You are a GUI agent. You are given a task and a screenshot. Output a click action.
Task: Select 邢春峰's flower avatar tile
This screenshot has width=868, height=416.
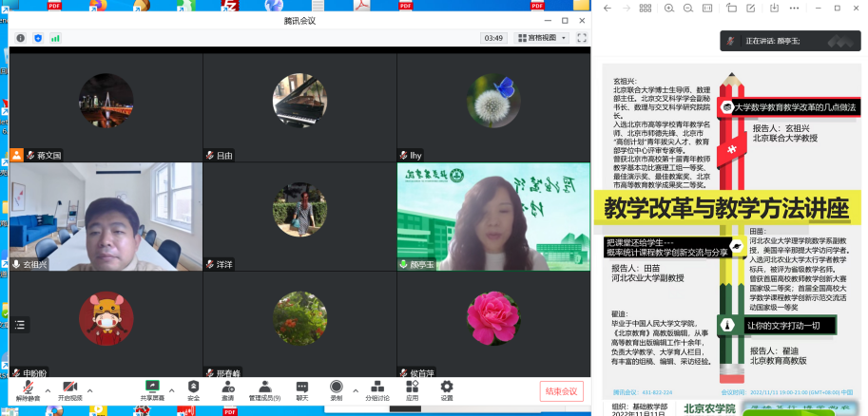pyautogui.click(x=299, y=325)
